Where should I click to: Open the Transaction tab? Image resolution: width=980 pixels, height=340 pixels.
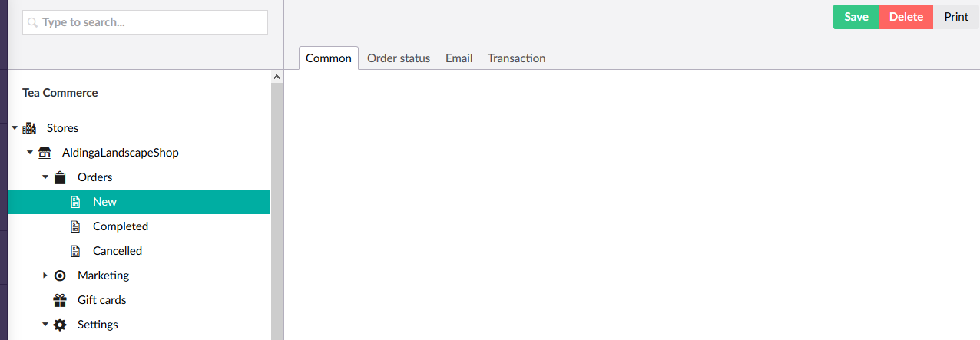pyautogui.click(x=517, y=58)
